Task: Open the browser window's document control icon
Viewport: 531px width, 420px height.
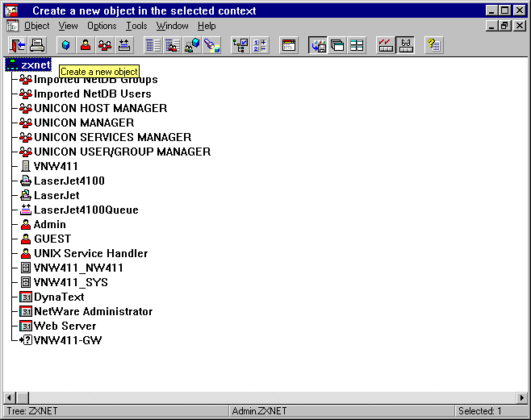Action: pyautogui.click(x=13, y=26)
